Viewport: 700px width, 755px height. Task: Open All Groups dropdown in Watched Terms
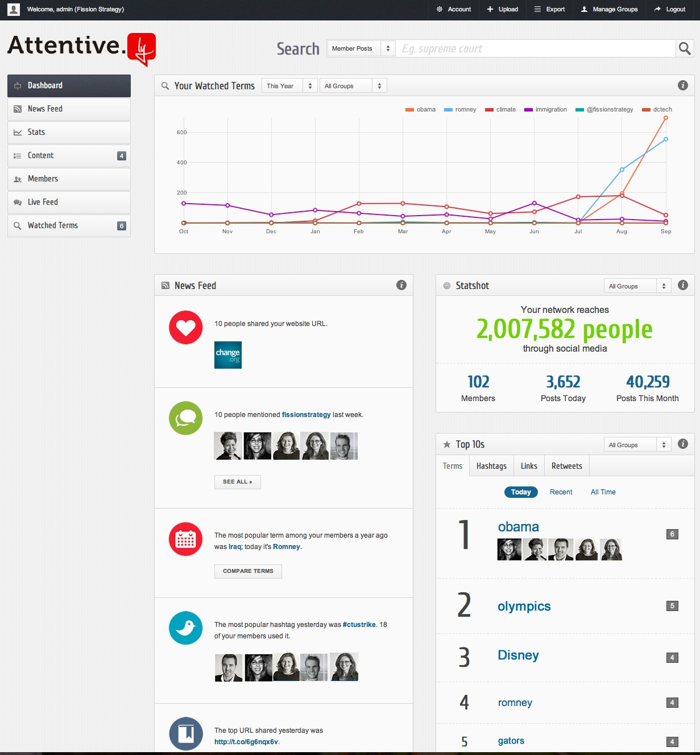tap(353, 86)
